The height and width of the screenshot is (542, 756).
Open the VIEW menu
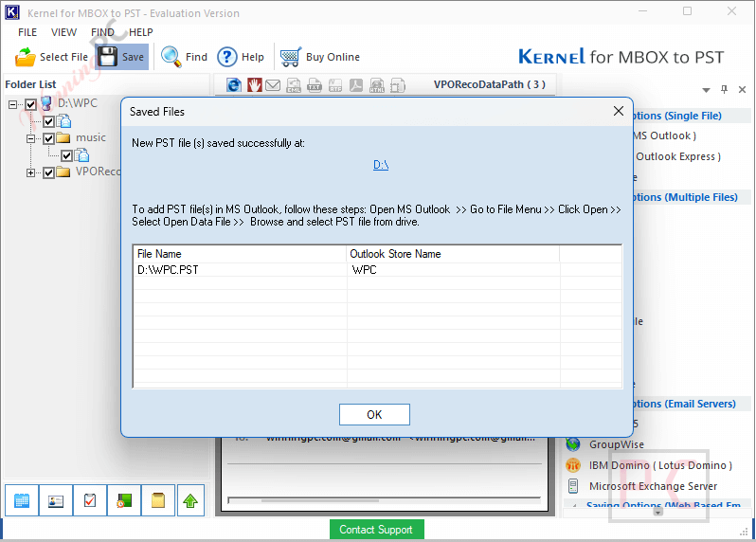tap(63, 32)
